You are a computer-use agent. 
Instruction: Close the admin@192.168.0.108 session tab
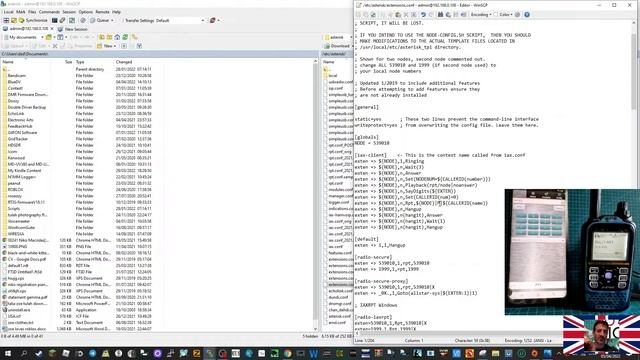[x=52, y=29]
